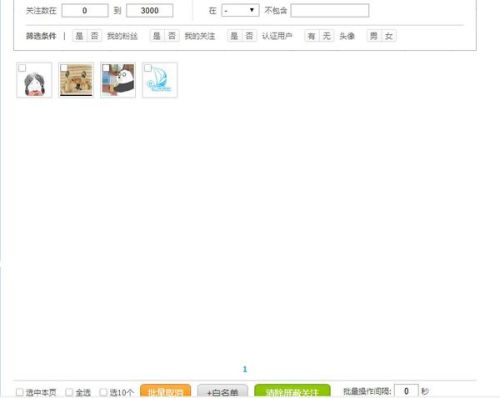
Task: Tick the checkbox on the dog photo avatar
Action: click(x=64, y=68)
